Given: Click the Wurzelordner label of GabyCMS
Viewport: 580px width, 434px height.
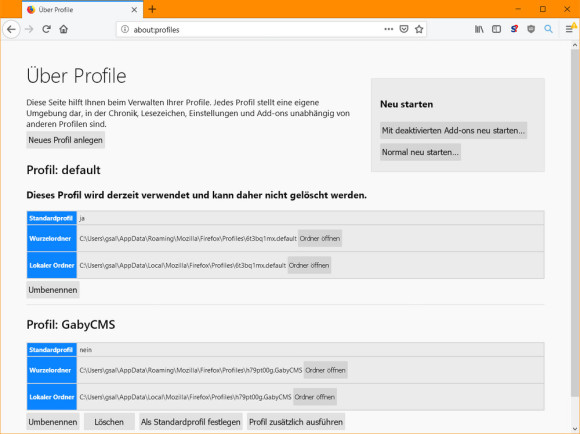Looking at the screenshot, I should tap(51, 370).
